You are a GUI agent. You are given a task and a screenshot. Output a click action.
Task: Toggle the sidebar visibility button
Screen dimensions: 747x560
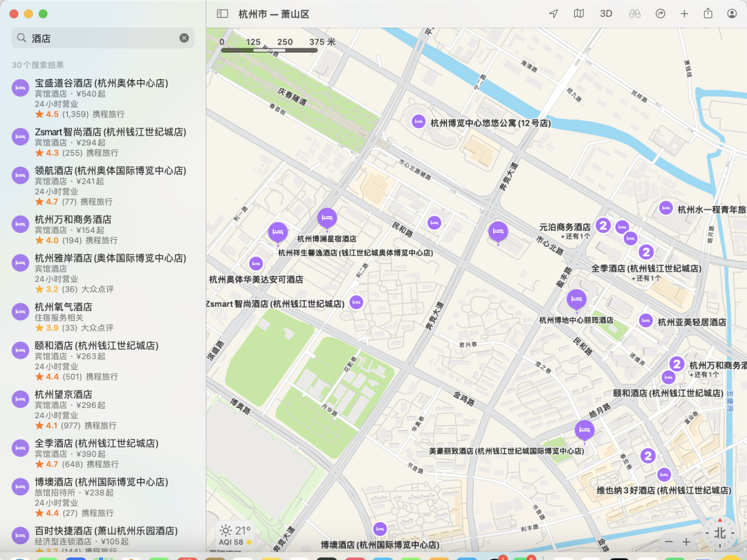(223, 14)
